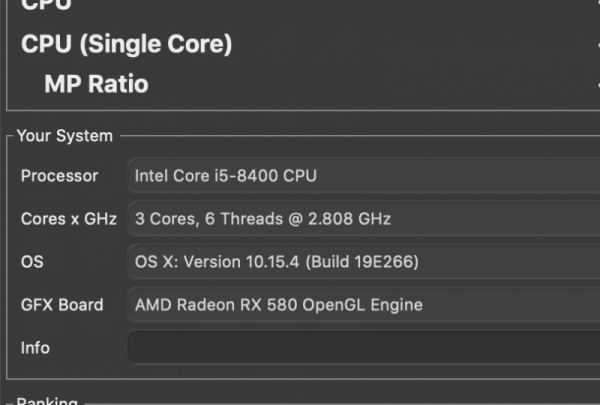Click the partially visible CPU test row
The height and width of the screenshot is (405, 600).
tap(47, 5)
